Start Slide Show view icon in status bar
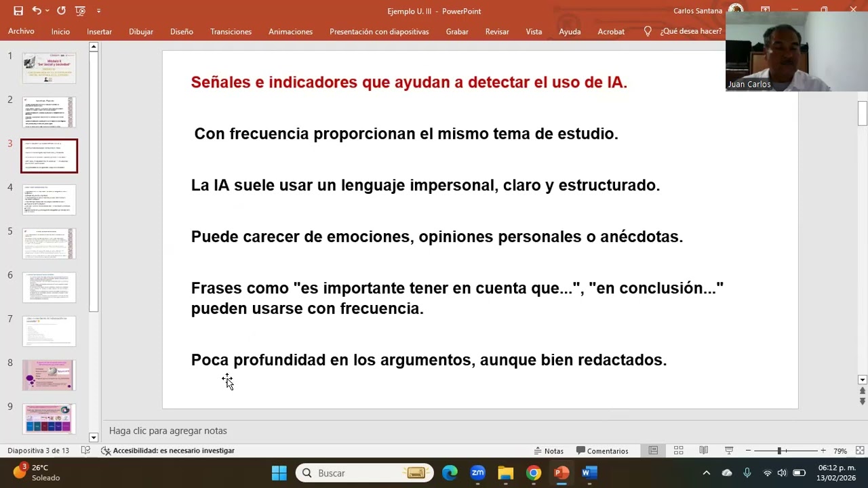The width and height of the screenshot is (868, 488). [x=729, y=451]
